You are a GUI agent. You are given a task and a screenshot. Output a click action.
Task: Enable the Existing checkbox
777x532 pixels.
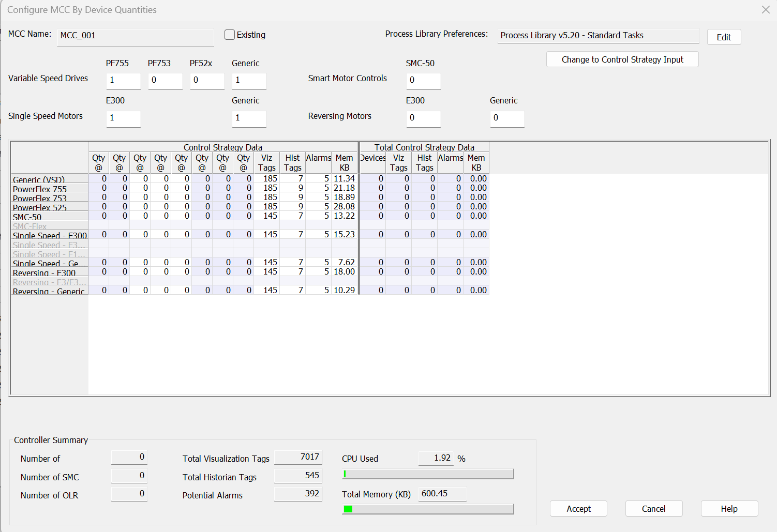pyautogui.click(x=230, y=35)
